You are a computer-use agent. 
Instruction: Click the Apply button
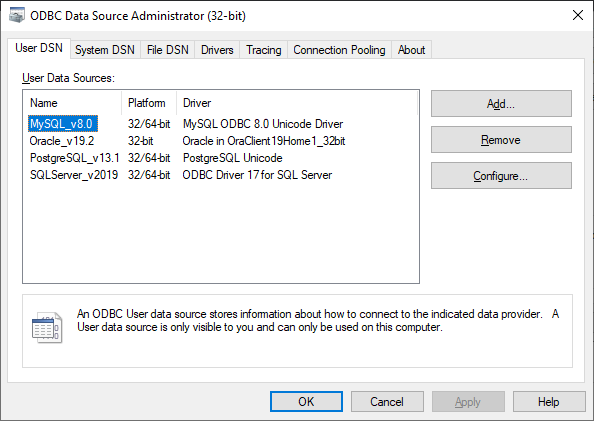(x=468, y=401)
